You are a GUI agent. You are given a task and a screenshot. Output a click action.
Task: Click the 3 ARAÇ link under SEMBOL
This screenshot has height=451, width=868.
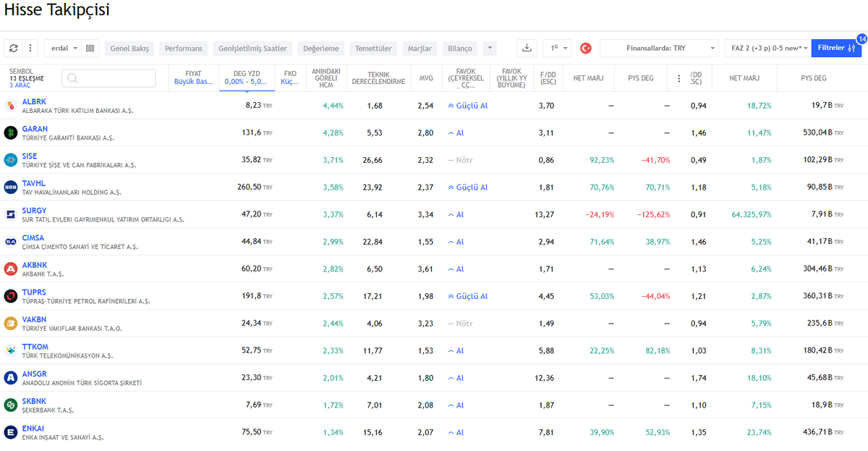[20, 85]
